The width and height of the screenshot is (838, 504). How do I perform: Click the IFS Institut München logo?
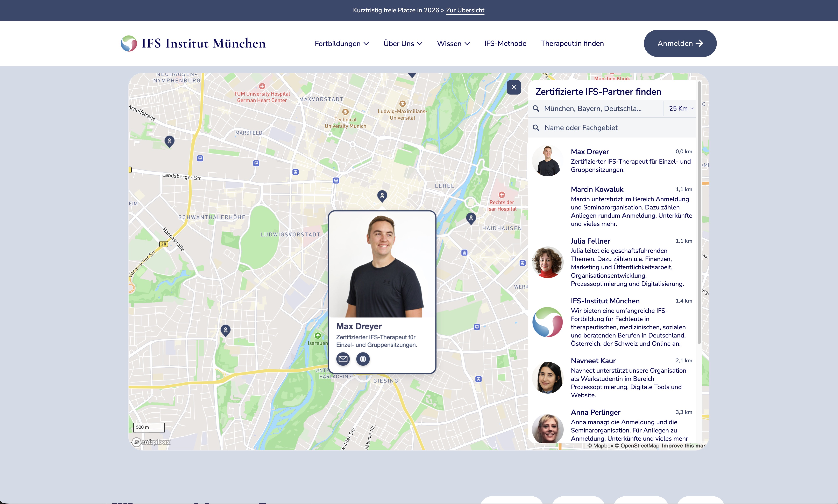click(x=193, y=43)
